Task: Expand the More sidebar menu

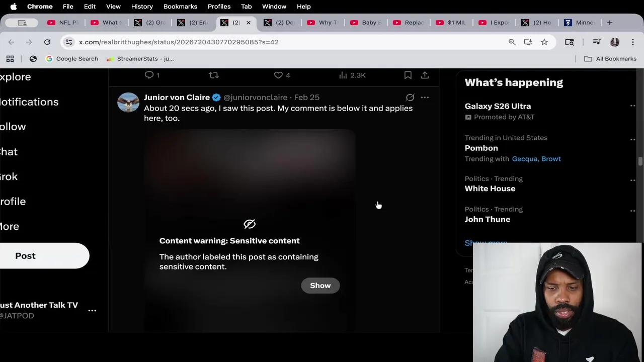Action: pos(10,226)
